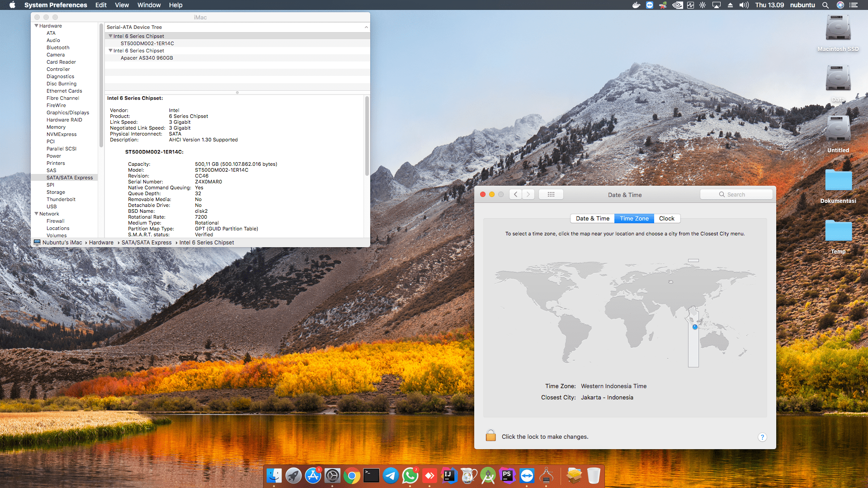This screenshot has width=868, height=488.
Task: Select the Date & Time tab
Action: click(592, 218)
